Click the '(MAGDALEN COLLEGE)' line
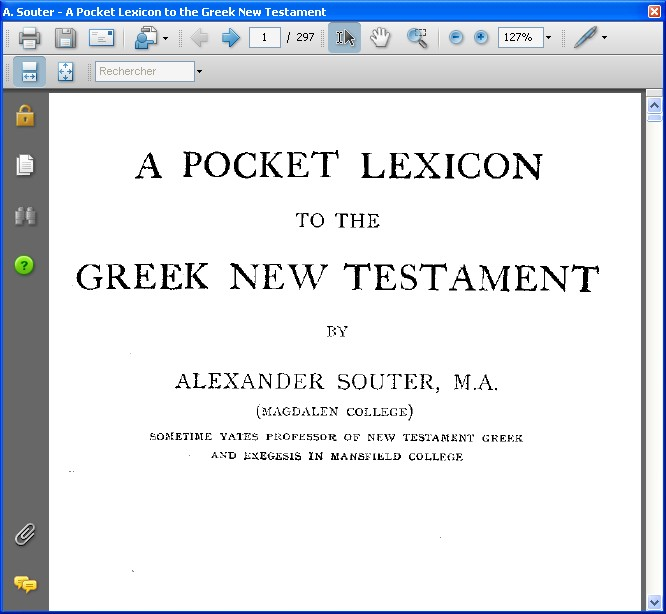This screenshot has height=614, width=666. [335, 411]
